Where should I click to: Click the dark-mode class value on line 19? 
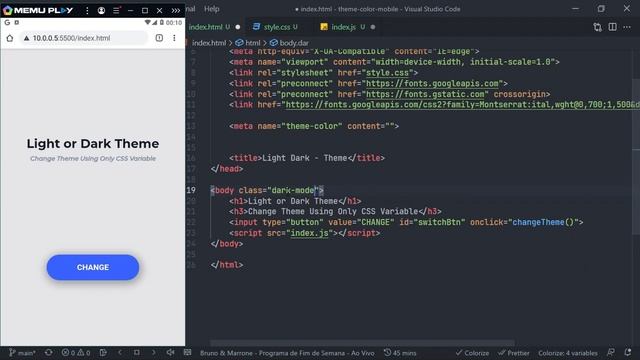click(293, 190)
